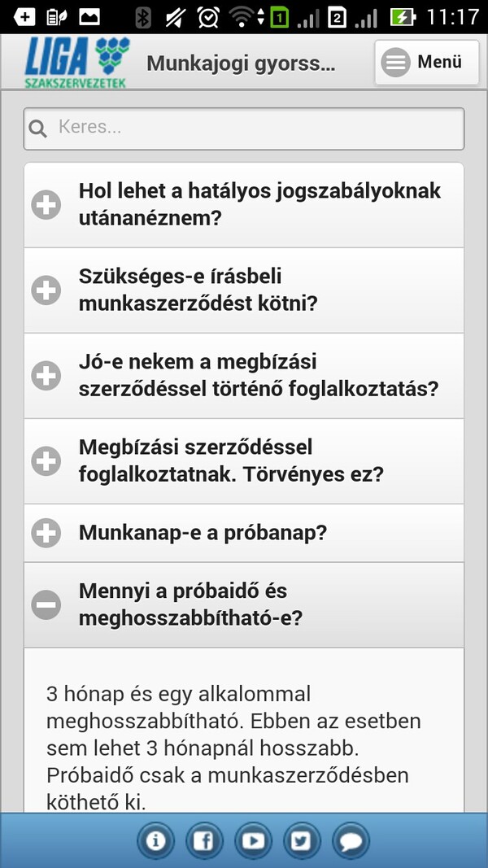Open the Facebook icon

click(x=204, y=841)
